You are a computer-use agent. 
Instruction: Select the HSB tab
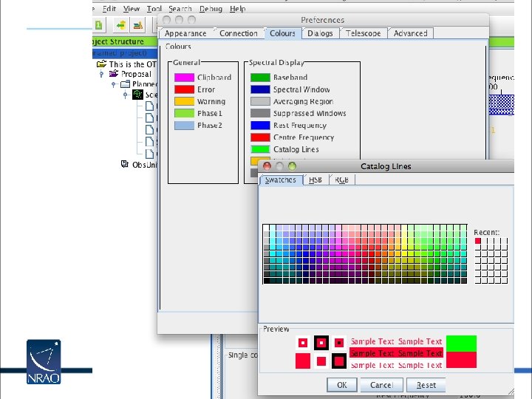(x=316, y=180)
